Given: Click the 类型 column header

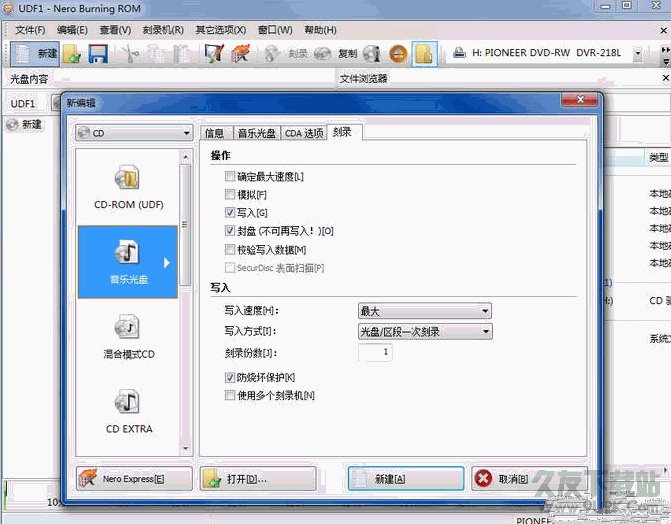Looking at the screenshot, I should point(658,158).
